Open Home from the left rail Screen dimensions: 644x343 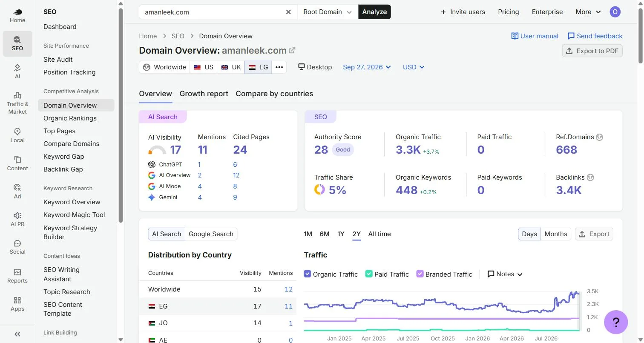17,15
